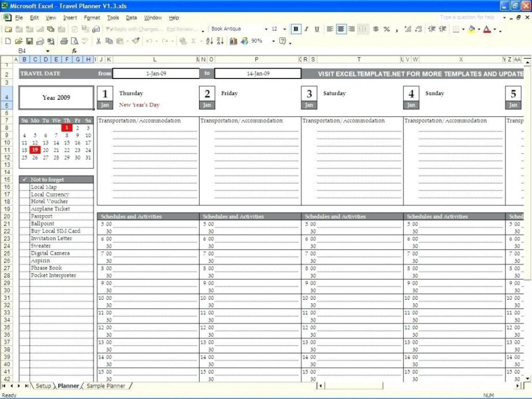This screenshot has width=532, height=399.
Task: Cut selection with the scissors icon
Action: (x=99, y=42)
